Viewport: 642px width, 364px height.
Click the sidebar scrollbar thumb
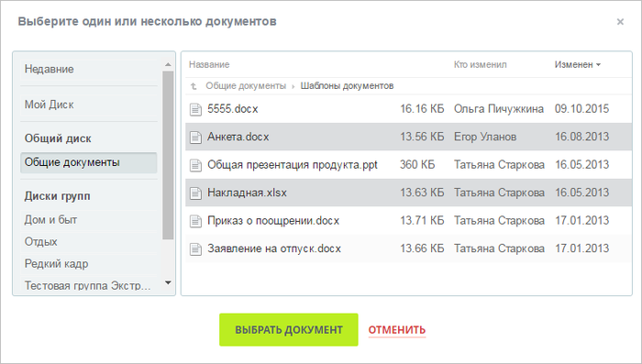pos(168,155)
